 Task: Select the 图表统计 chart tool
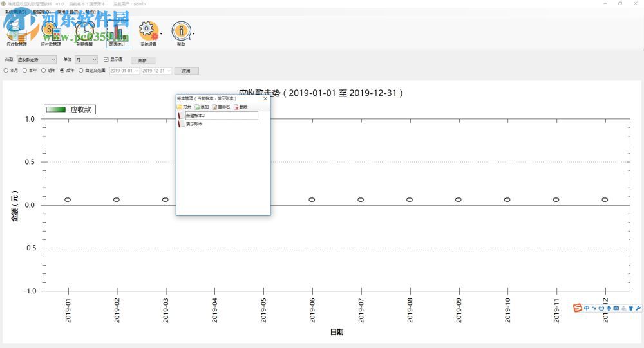[x=117, y=33]
